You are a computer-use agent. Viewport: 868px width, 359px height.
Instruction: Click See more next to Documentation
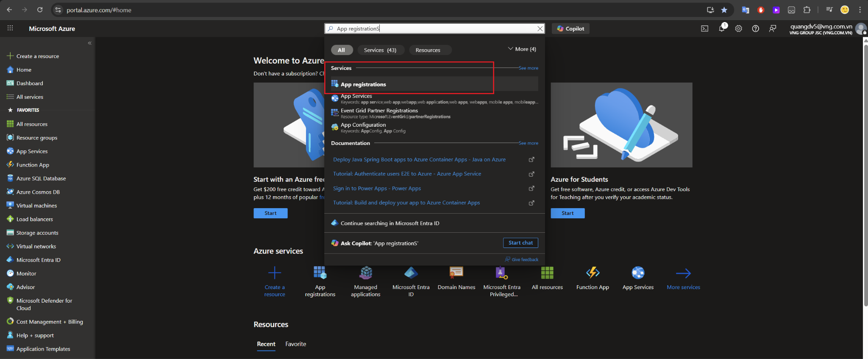(x=529, y=143)
